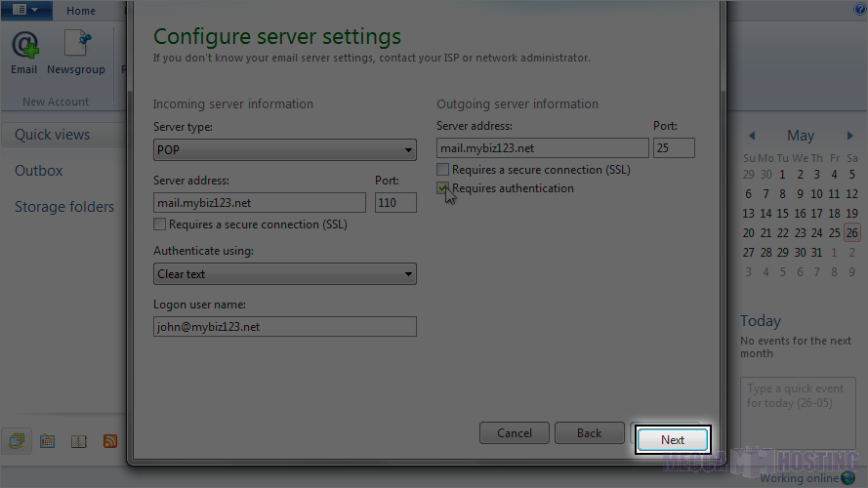Click the Help question mark icon

pyautogui.click(x=859, y=10)
